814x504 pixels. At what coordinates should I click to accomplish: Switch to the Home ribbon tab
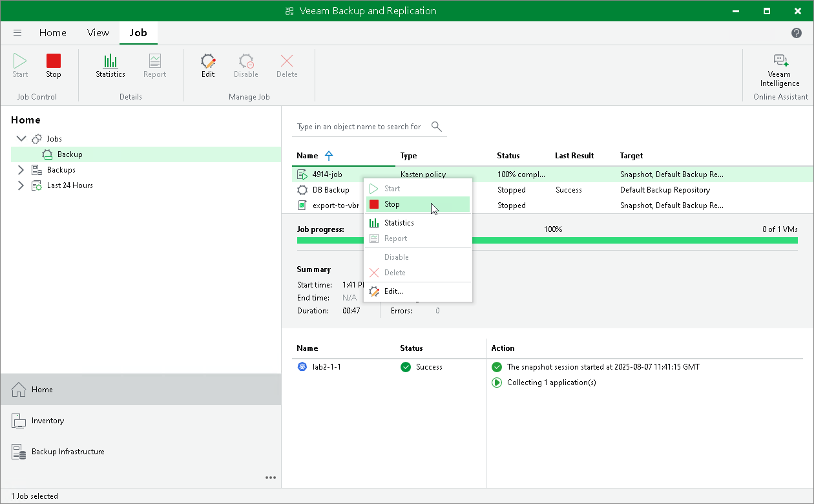coord(52,33)
